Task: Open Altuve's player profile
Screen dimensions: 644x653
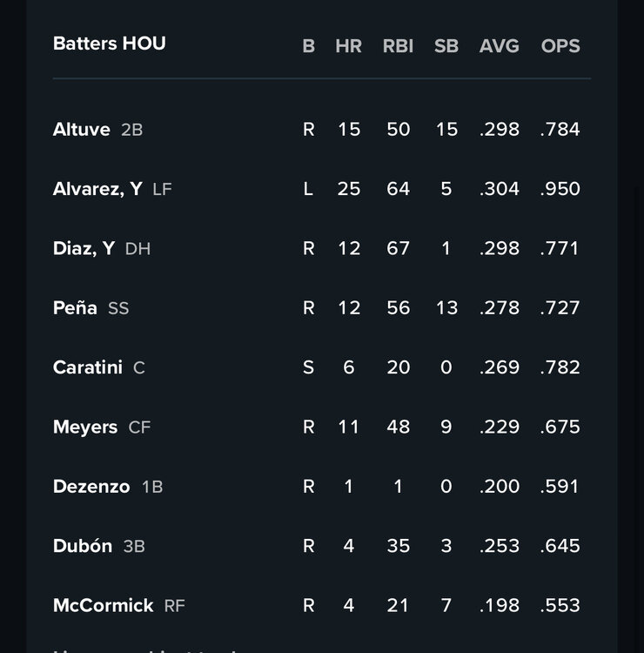Action: (82, 130)
